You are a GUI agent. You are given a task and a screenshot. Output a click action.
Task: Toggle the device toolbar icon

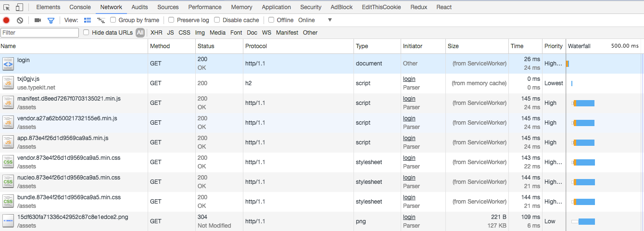(x=19, y=7)
